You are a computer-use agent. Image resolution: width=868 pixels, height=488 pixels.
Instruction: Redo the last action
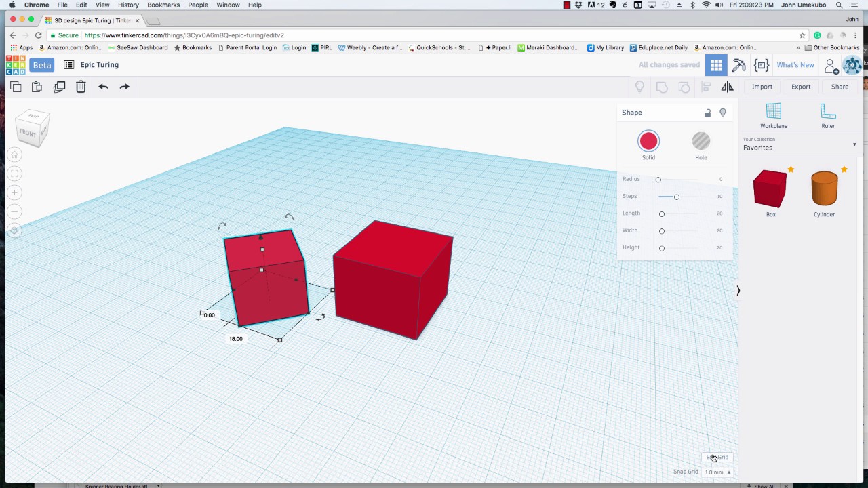(124, 87)
